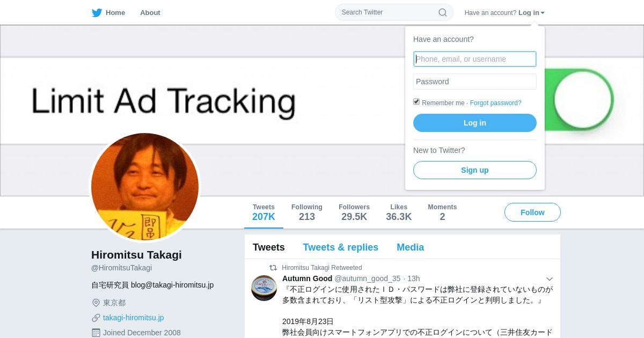
Task: Open Autumn Good's avatar thumbnail
Action: [264, 288]
